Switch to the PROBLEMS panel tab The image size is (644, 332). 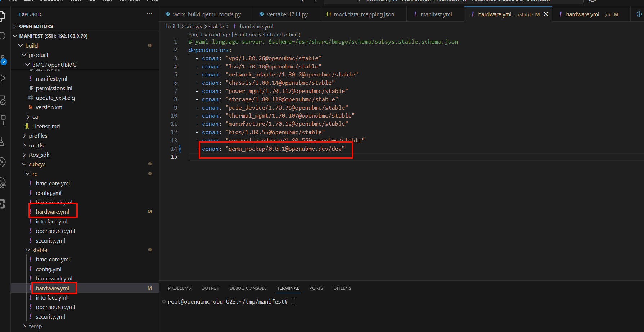pos(179,288)
